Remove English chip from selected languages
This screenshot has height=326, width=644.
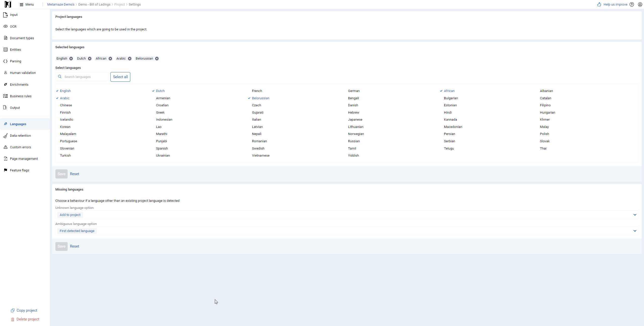71,59
